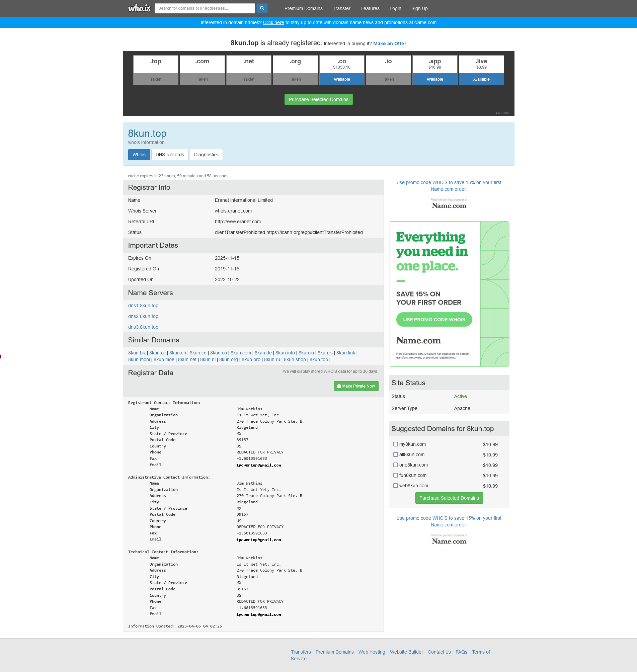
Task: Open similar domain 8kun.mobi
Action: pyautogui.click(x=139, y=360)
